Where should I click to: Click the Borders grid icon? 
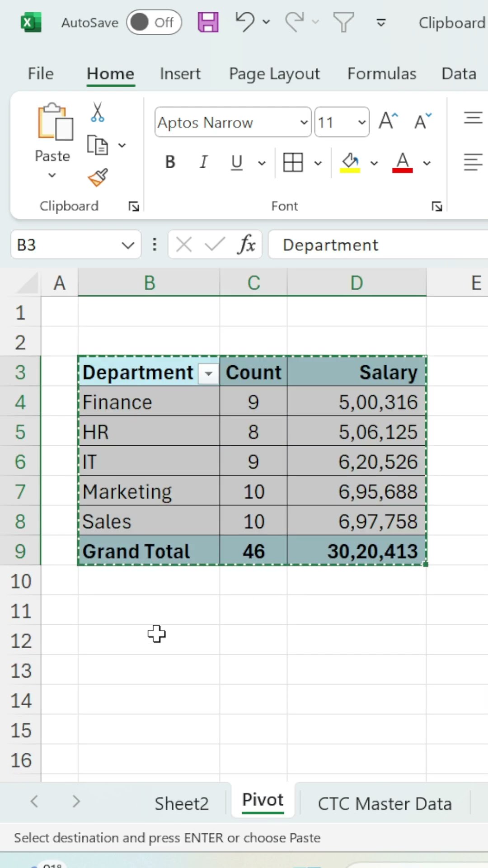tap(293, 162)
